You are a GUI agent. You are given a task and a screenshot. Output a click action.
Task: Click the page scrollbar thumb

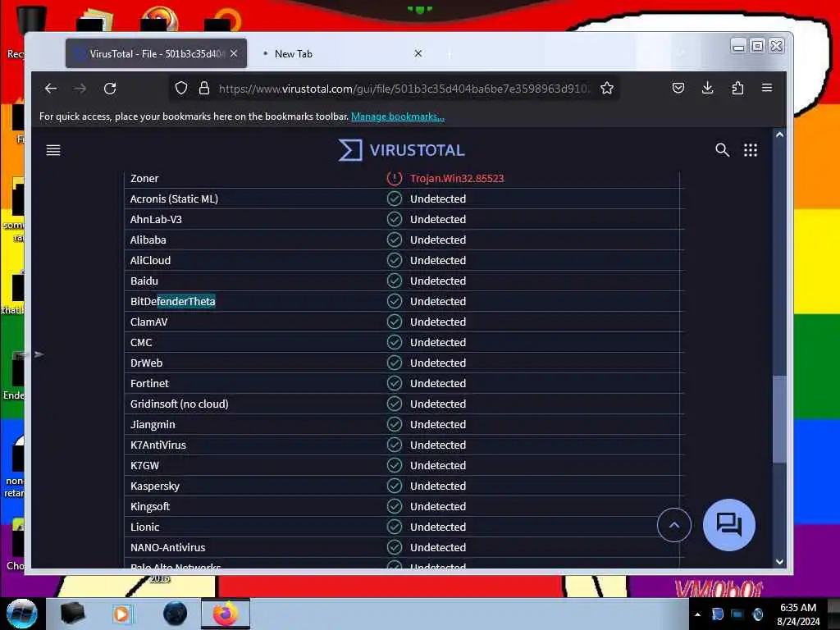(779, 419)
